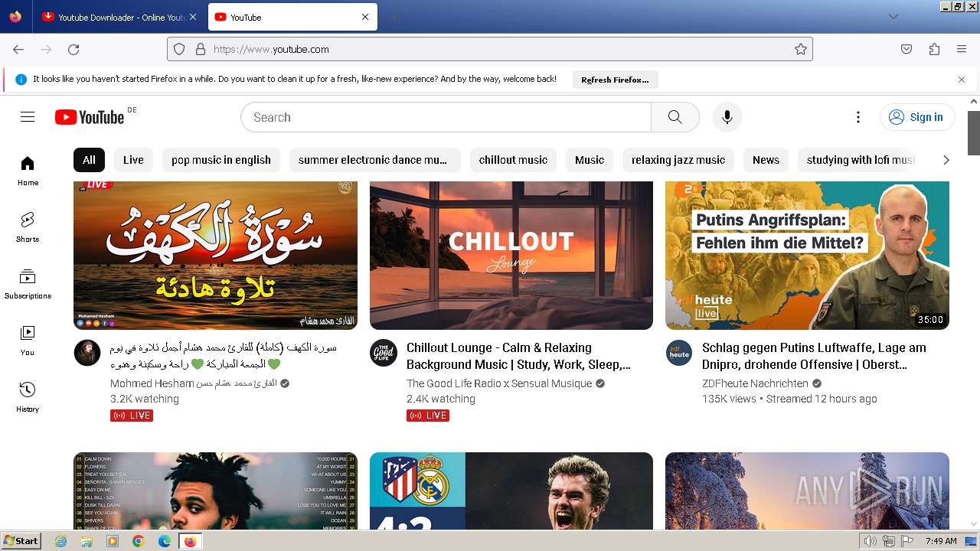Image resolution: width=980 pixels, height=551 pixels.
Task: Open You in the sidebar
Action: [x=28, y=341]
